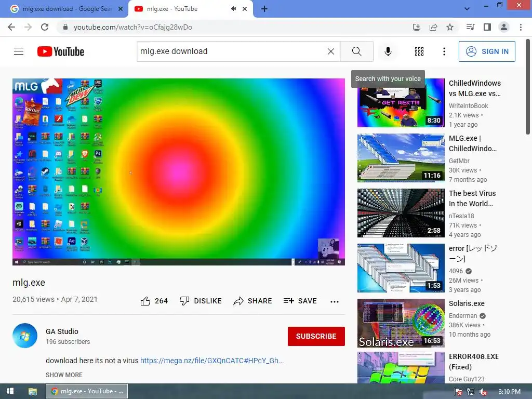
Task: Open MLG.exe ChilledWindows 11:16 video thumbnail
Action: [401, 158]
